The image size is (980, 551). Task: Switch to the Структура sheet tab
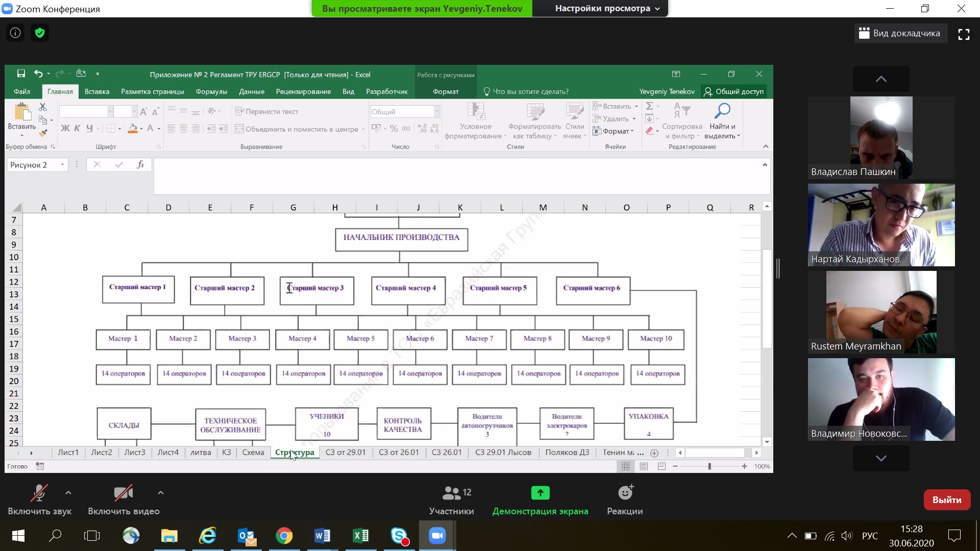[295, 453]
